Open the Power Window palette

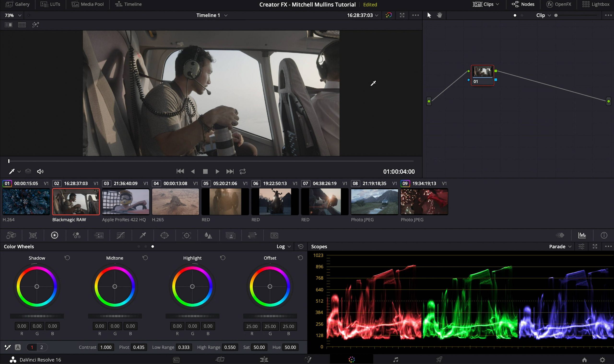[165, 236]
